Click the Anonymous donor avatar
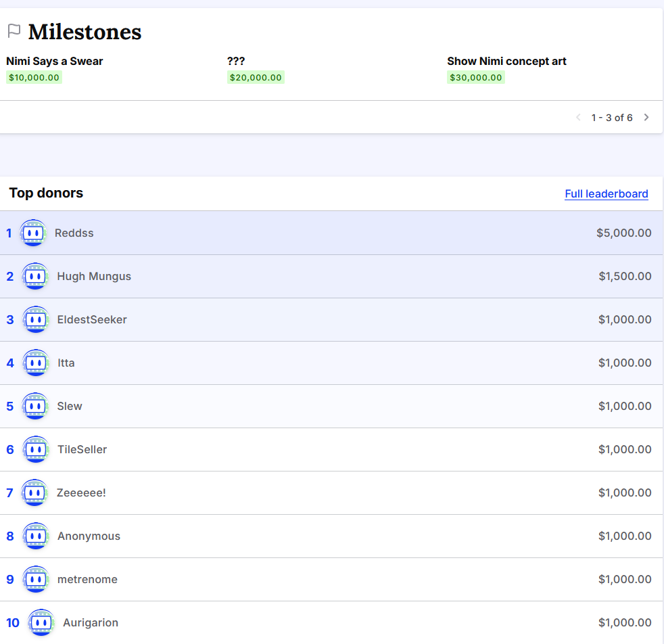Viewport: 664px width, 644px height. point(35,536)
